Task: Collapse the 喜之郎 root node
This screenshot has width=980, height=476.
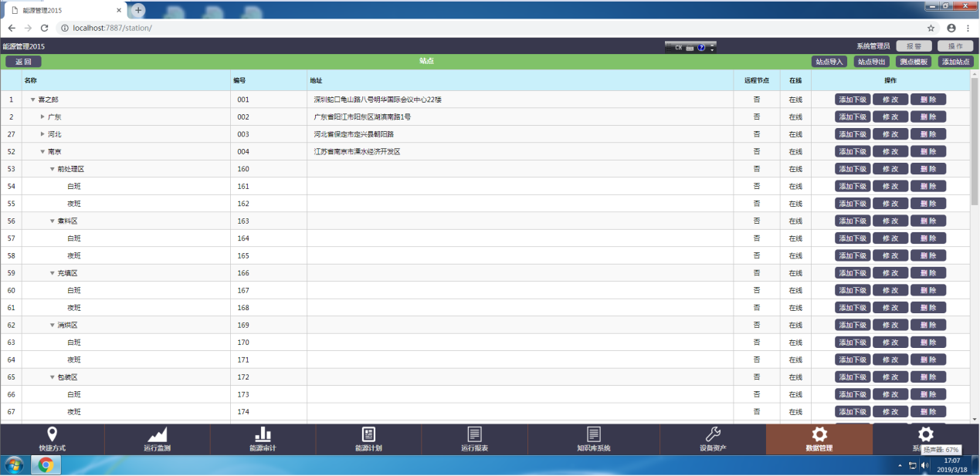Action: pos(32,100)
